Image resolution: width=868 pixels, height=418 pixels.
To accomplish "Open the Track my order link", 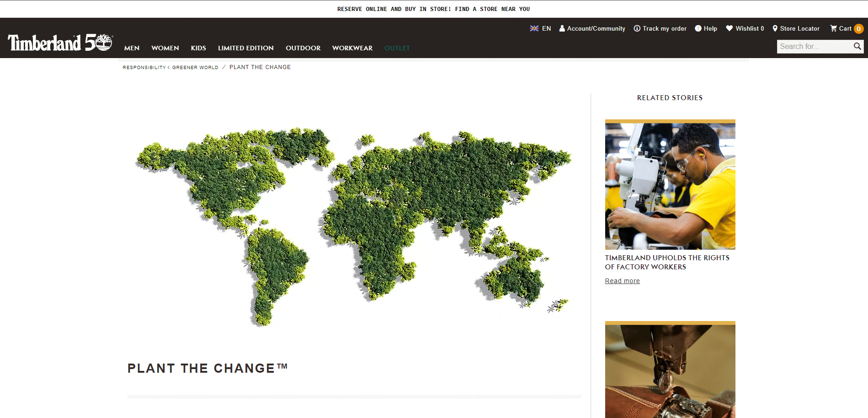I will click(x=665, y=28).
